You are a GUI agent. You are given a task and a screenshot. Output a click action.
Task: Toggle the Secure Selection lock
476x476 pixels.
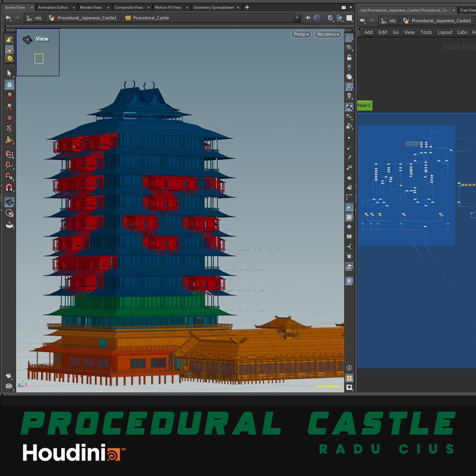(9, 84)
